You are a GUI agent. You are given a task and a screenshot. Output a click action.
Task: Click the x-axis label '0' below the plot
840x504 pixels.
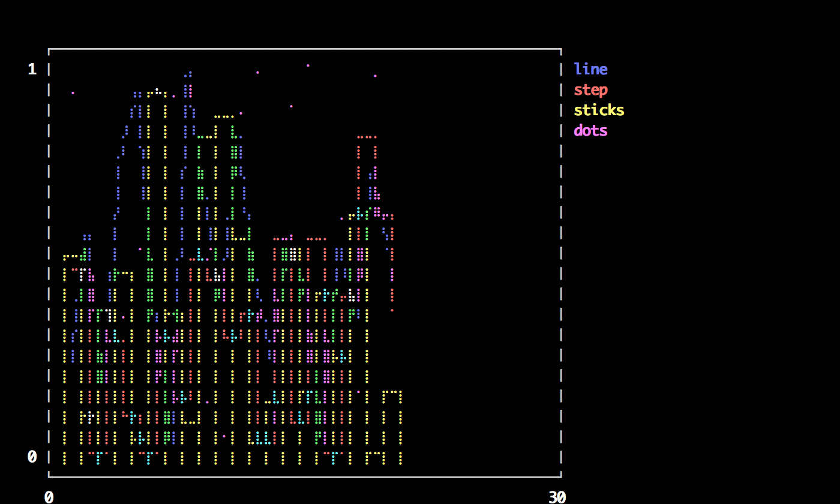pyautogui.click(x=49, y=497)
